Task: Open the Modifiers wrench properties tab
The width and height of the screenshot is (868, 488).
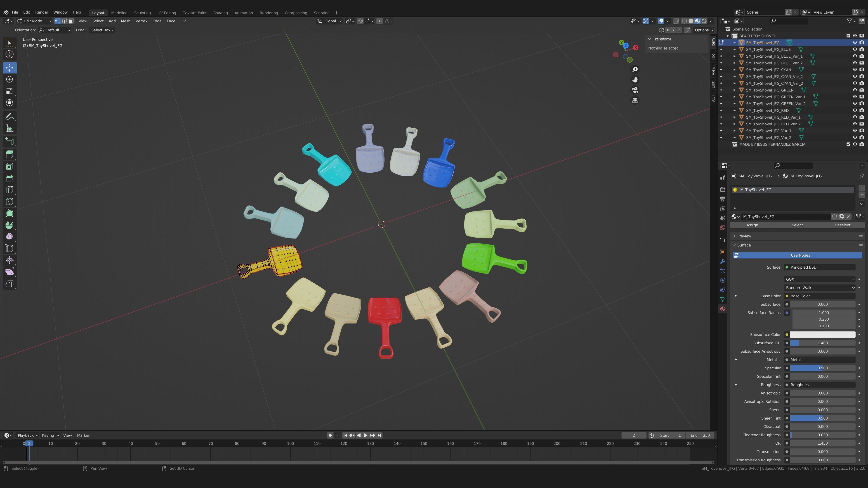Action: click(x=722, y=261)
